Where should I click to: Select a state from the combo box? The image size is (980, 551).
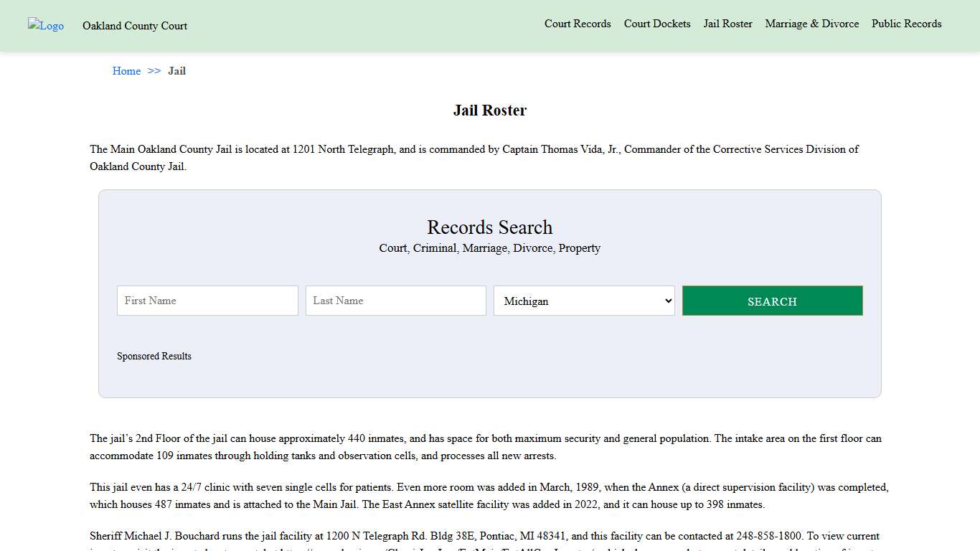point(583,301)
